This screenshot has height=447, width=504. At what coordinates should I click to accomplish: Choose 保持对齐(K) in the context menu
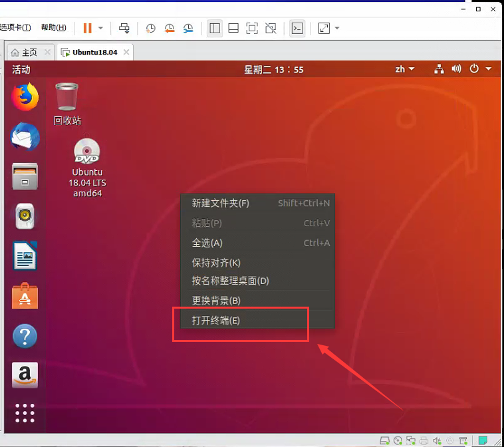258,263
